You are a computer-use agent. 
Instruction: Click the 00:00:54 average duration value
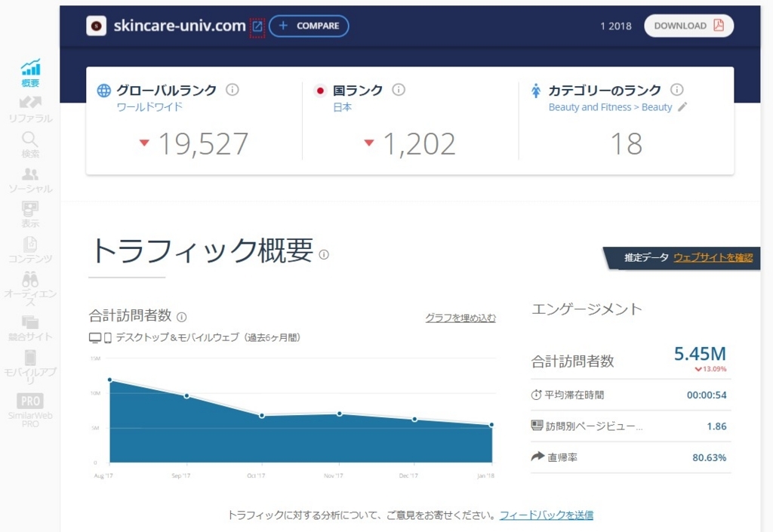pos(707,395)
